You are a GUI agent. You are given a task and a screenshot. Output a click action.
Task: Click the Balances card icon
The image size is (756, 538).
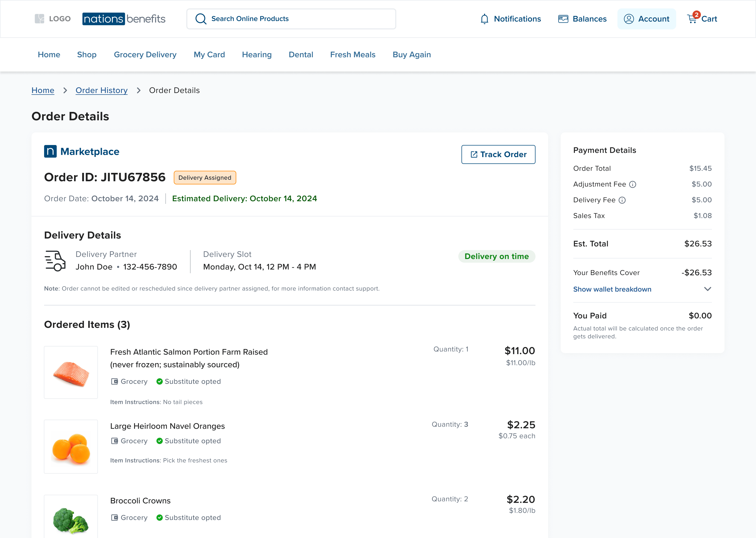[563, 19]
